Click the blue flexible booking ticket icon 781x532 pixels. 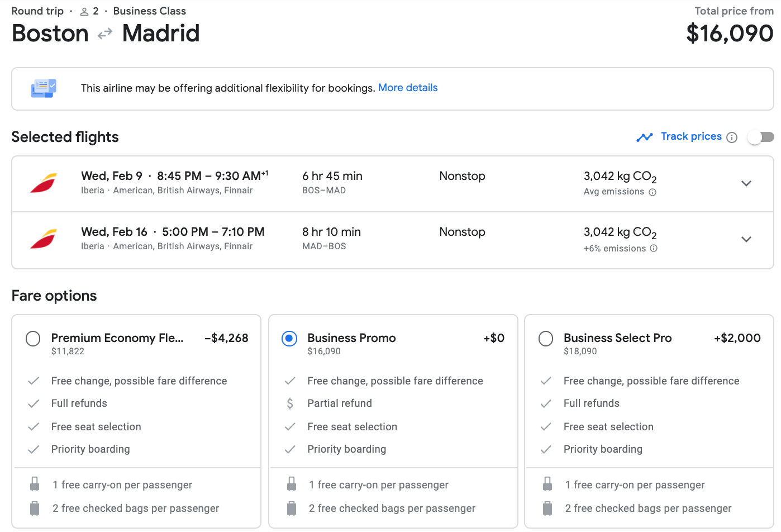tap(44, 88)
